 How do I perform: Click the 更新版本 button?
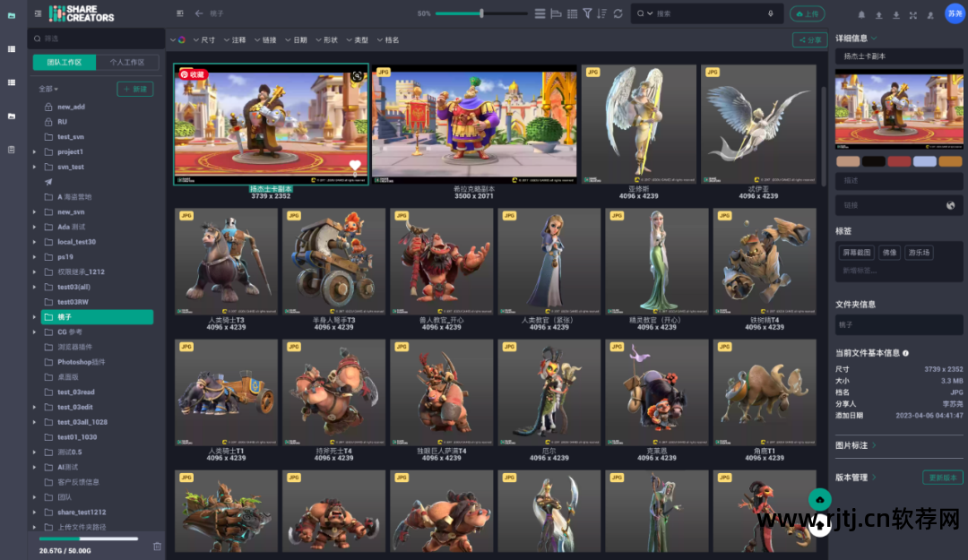pos(943,478)
